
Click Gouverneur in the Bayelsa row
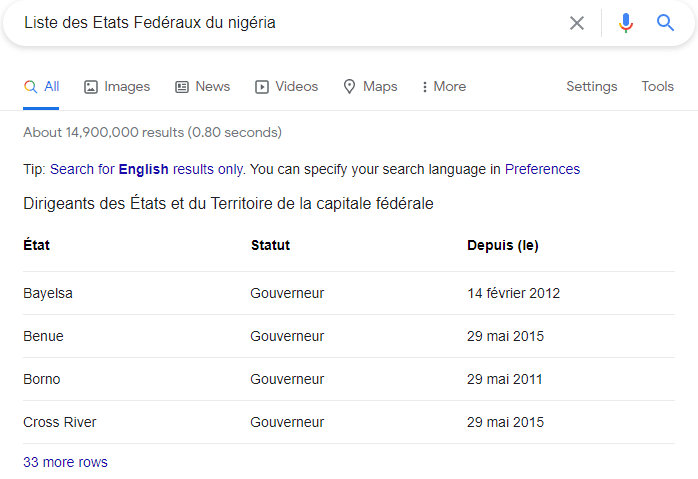pos(287,293)
